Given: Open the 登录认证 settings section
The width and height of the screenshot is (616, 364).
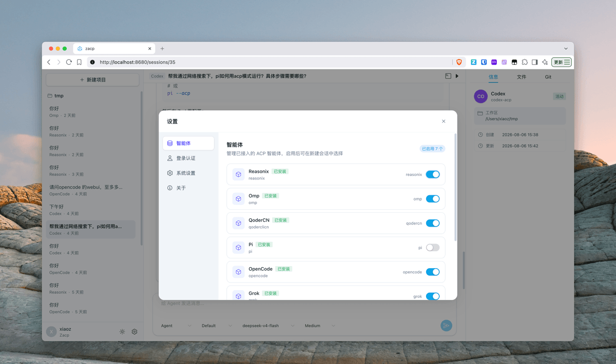Looking at the screenshot, I should tap(188, 158).
